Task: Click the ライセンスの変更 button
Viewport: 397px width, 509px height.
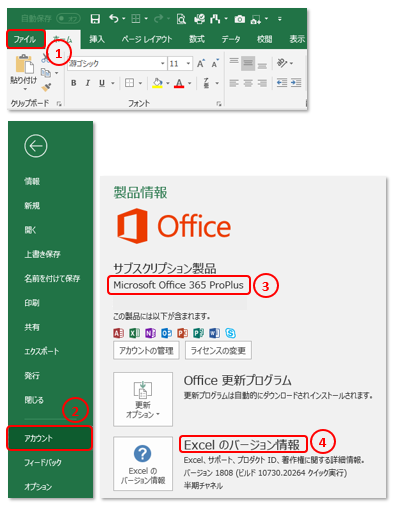Action: (x=218, y=350)
